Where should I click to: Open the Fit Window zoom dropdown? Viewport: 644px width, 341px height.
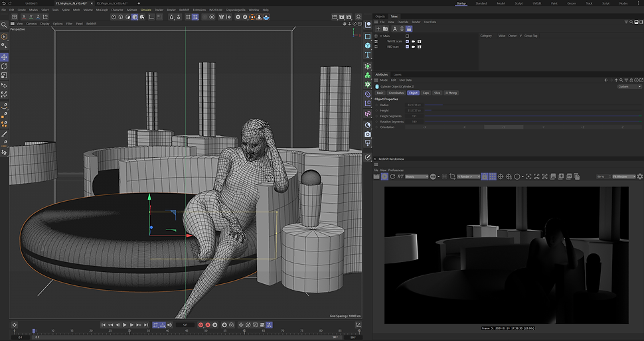point(624,176)
